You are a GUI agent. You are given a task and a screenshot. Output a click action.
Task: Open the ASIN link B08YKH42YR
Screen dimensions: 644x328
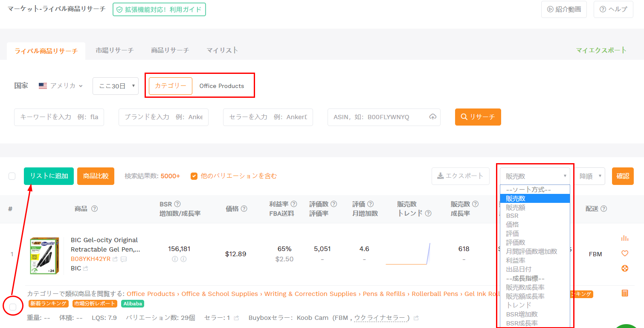click(90, 259)
